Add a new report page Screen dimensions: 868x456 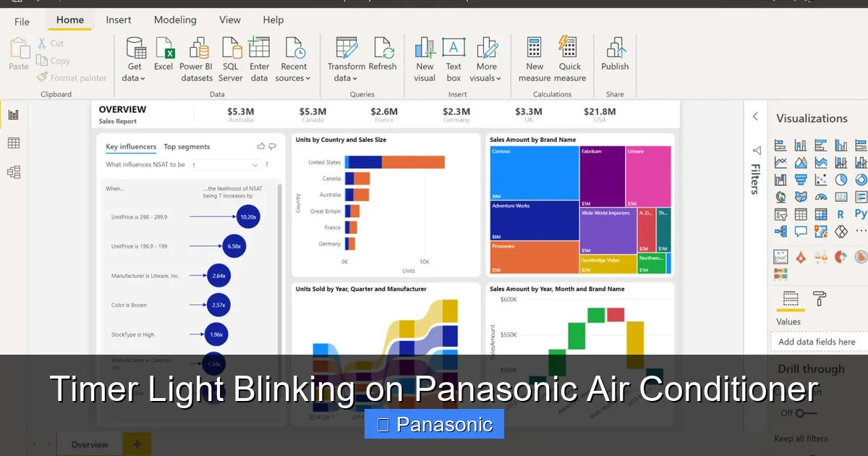[x=137, y=444]
